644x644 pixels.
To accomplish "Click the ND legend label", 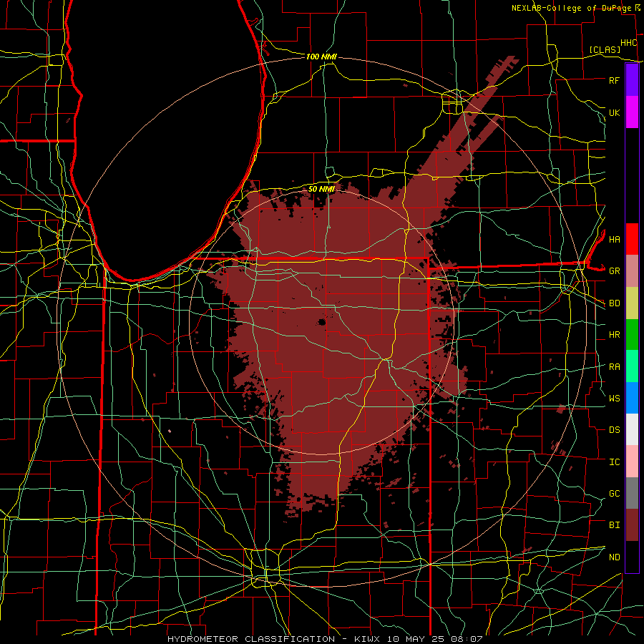I will coord(614,557).
